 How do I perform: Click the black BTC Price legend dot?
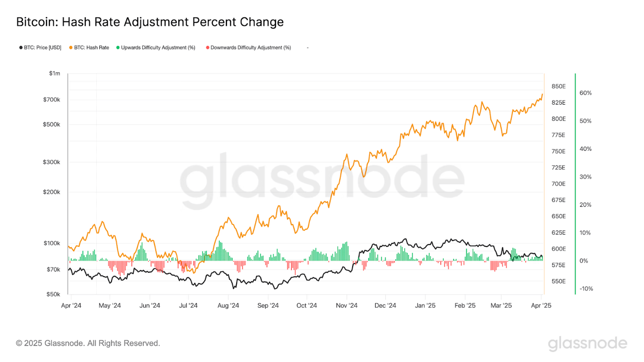[x=21, y=48]
